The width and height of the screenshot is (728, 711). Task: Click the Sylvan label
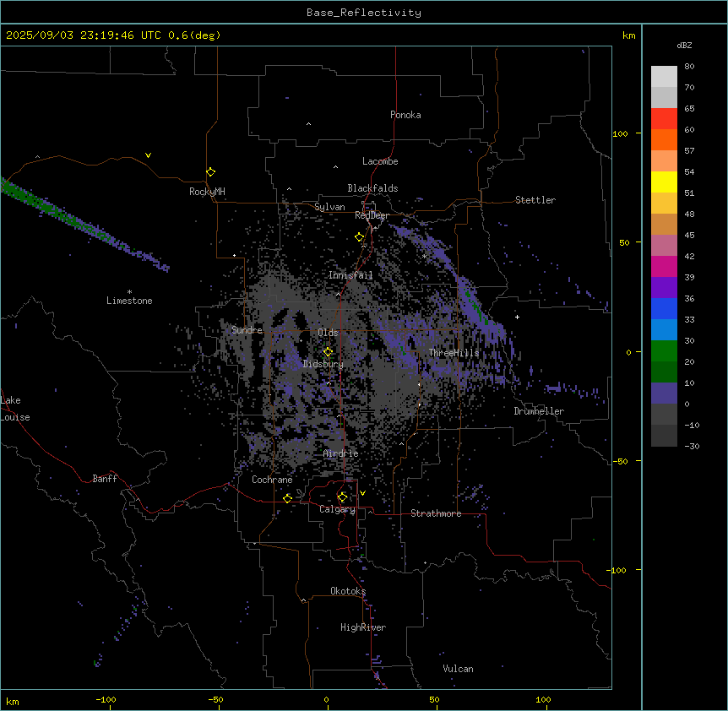[329, 207]
